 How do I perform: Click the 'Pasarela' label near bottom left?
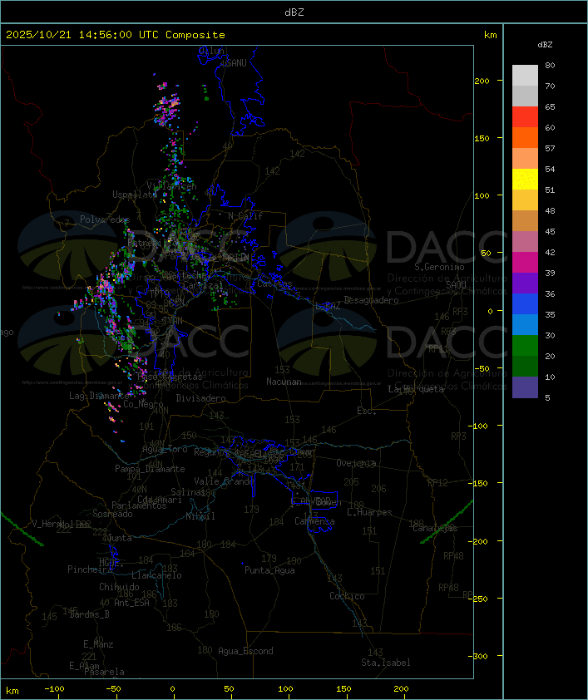click(x=104, y=672)
